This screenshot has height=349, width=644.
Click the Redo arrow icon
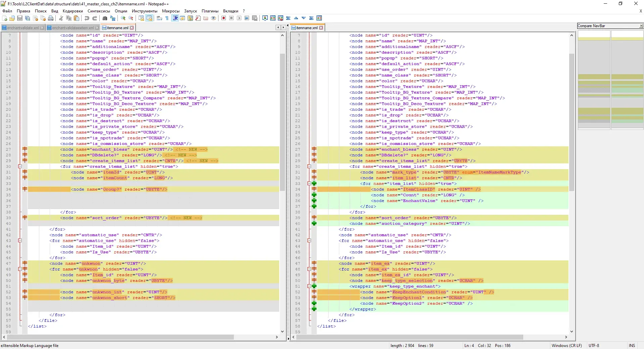tap(95, 18)
